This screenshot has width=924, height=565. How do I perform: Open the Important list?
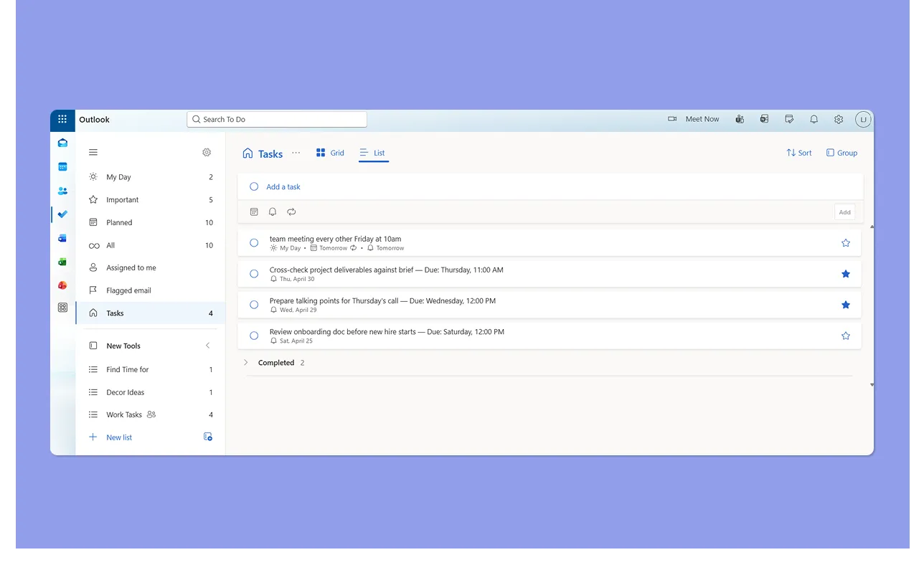point(151,200)
